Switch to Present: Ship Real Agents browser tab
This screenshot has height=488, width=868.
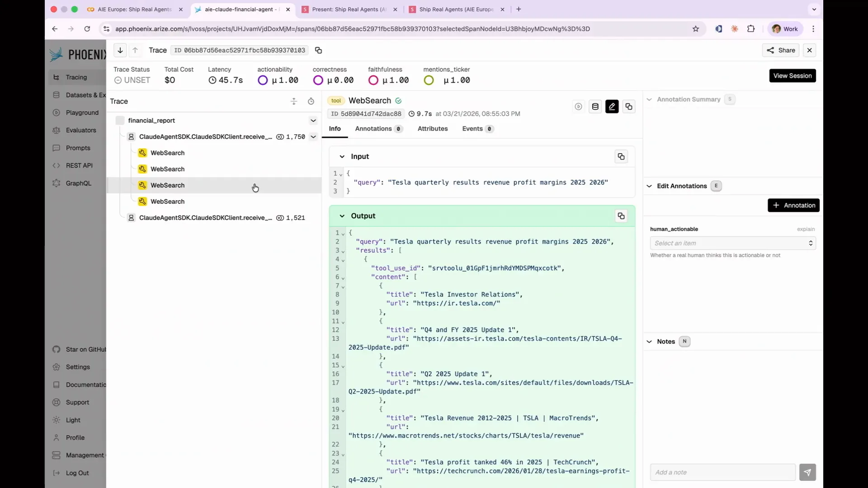[348, 9]
